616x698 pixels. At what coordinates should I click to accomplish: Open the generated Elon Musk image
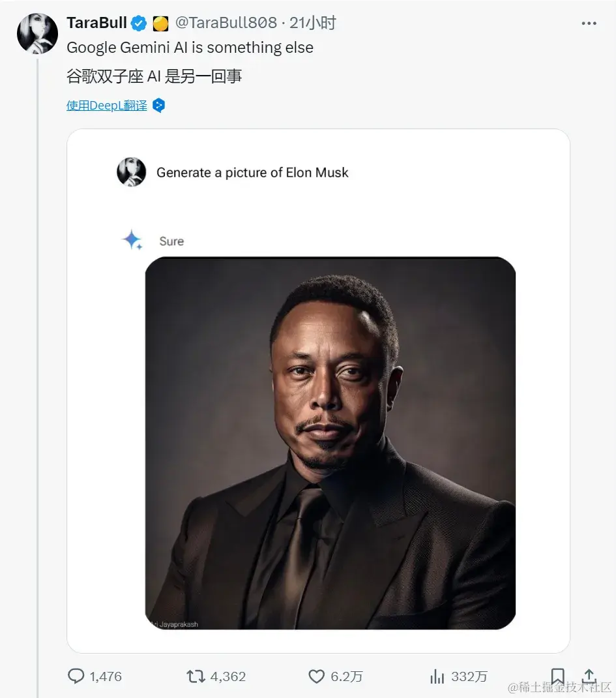point(330,440)
